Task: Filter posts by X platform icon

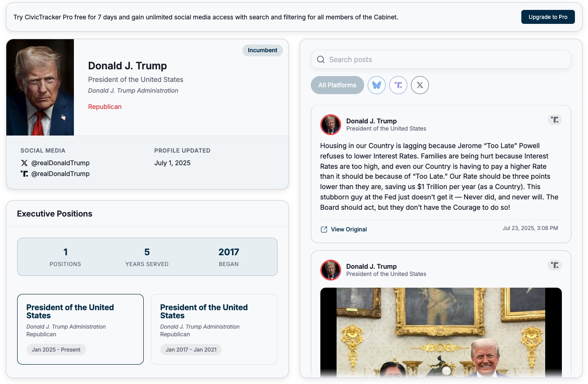Action: pos(420,85)
